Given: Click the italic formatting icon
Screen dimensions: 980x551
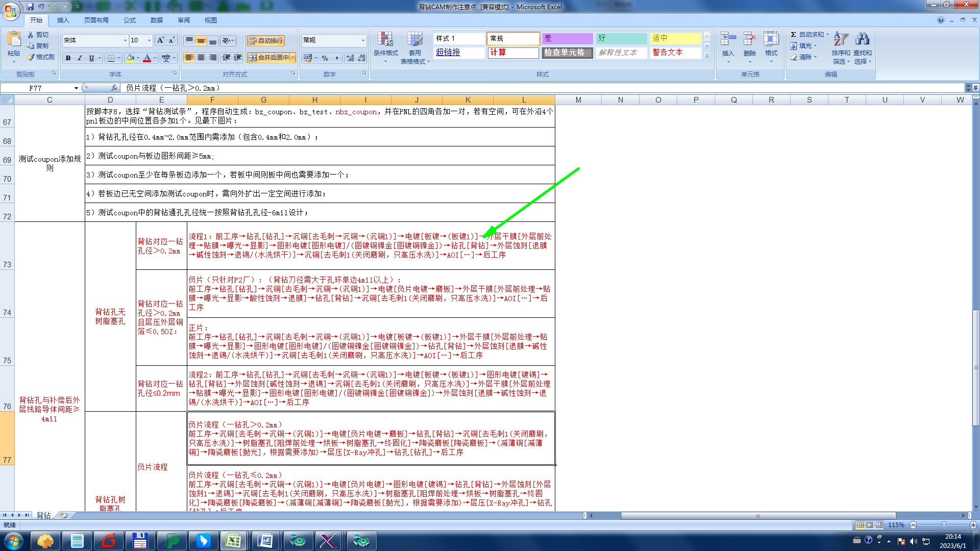Looking at the screenshot, I should coord(80,58).
